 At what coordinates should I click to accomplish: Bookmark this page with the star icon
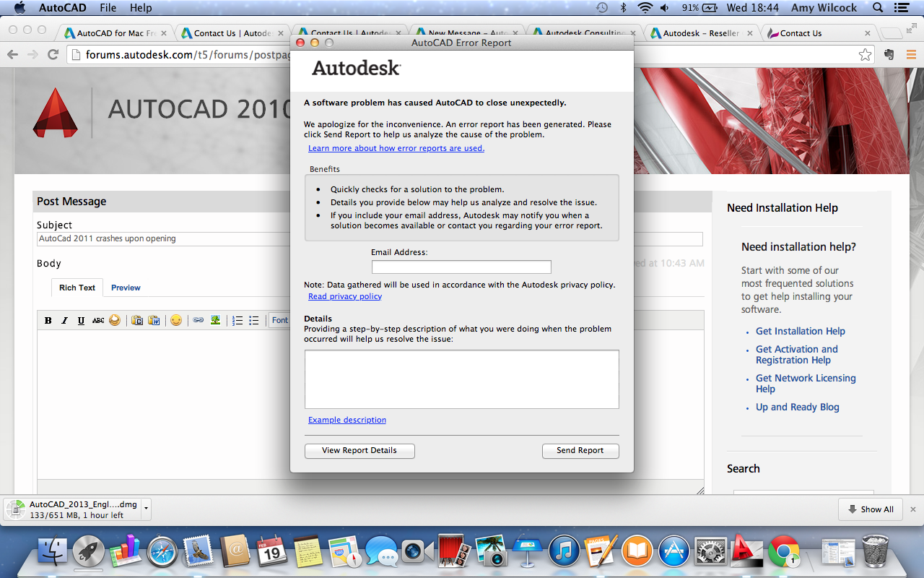point(865,55)
